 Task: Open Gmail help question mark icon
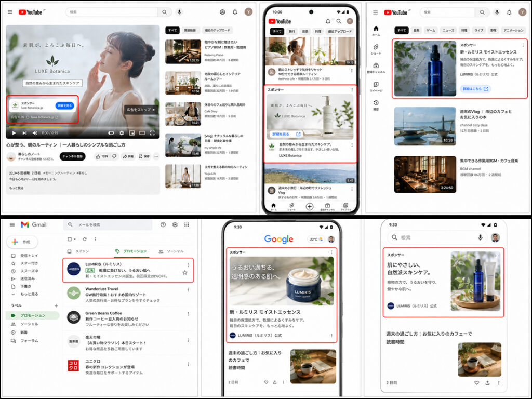pos(163,224)
